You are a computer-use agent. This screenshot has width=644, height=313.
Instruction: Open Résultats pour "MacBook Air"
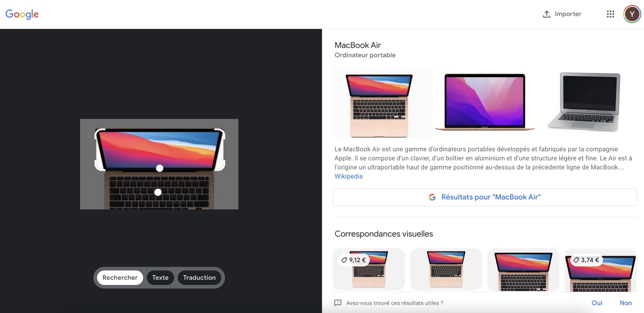click(485, 197)
